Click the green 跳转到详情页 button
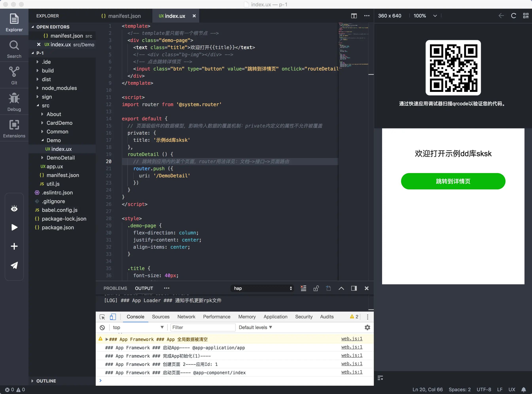This screenshot has width=532, height=394. pos(453,181)
